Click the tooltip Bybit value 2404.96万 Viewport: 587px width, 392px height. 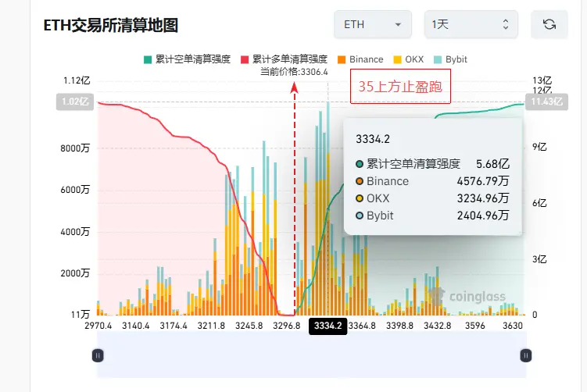483,216
